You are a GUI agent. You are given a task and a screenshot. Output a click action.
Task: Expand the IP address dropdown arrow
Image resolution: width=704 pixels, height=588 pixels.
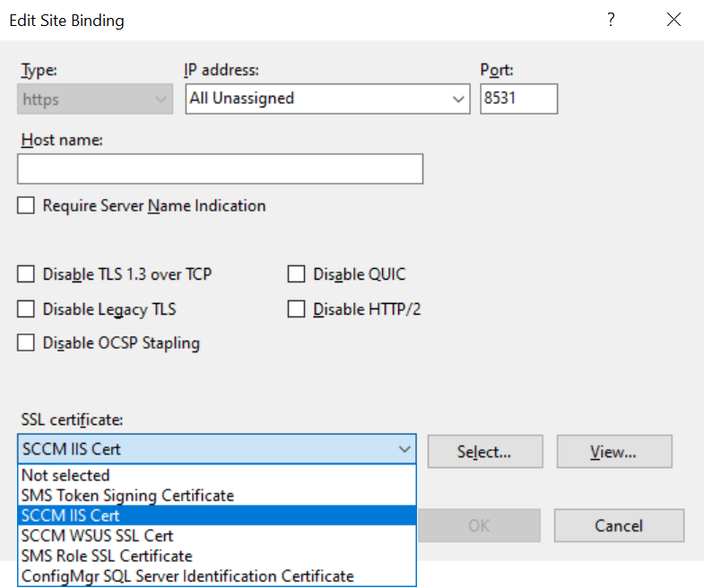point(458,99)
